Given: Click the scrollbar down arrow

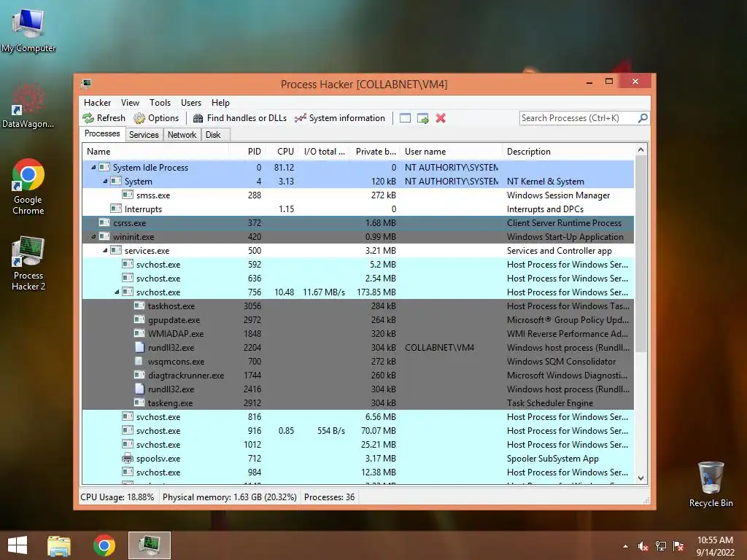Looking at the screenshot, I should click(640, 478).
